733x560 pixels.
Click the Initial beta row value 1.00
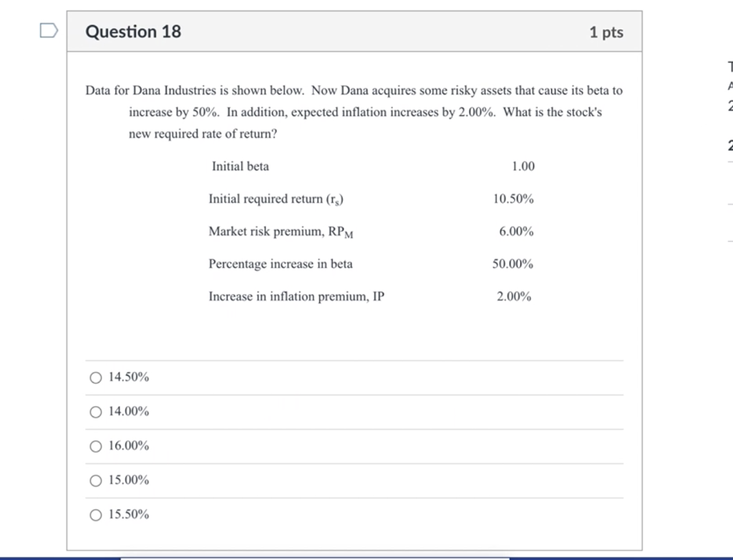[523, 166]
